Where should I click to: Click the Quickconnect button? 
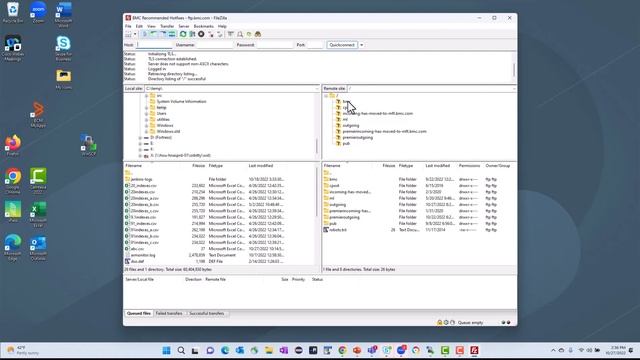click(x=342, y=45)
